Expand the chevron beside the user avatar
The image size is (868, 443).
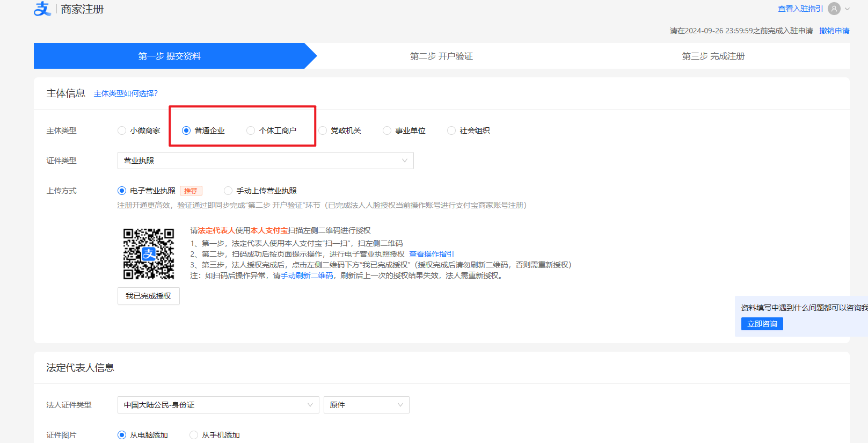(848, 9)
